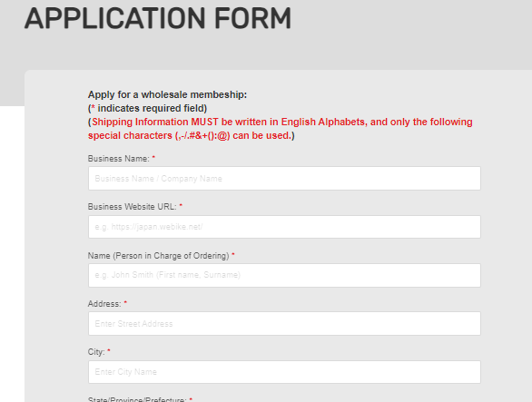Click the State/Province/Prefecture label

pyautogui.click(x=137, y=399)
